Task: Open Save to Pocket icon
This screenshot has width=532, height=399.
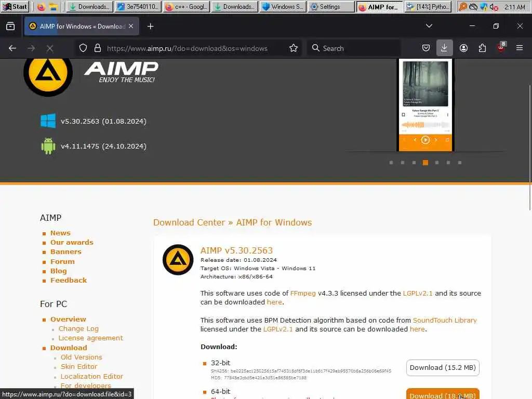Action: [426, 48]
